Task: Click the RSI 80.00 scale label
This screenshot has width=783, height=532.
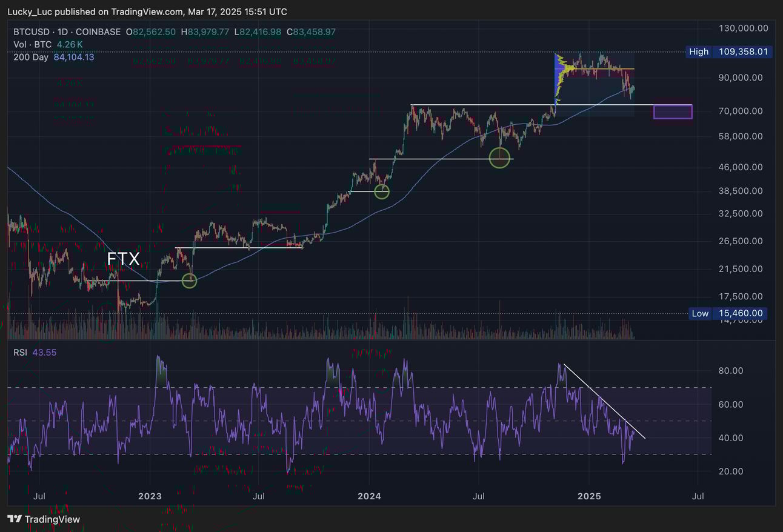Action: click(x=731, y=371)
